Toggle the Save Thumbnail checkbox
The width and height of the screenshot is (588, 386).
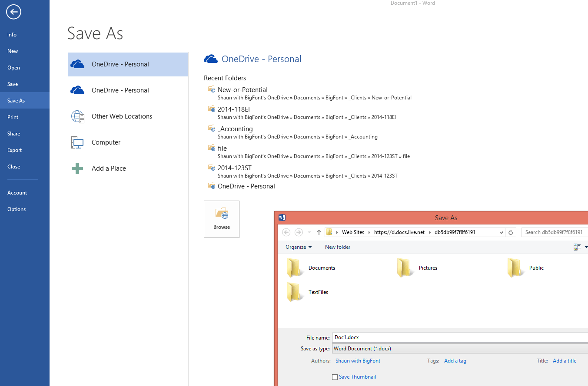(x=335, y=377)
